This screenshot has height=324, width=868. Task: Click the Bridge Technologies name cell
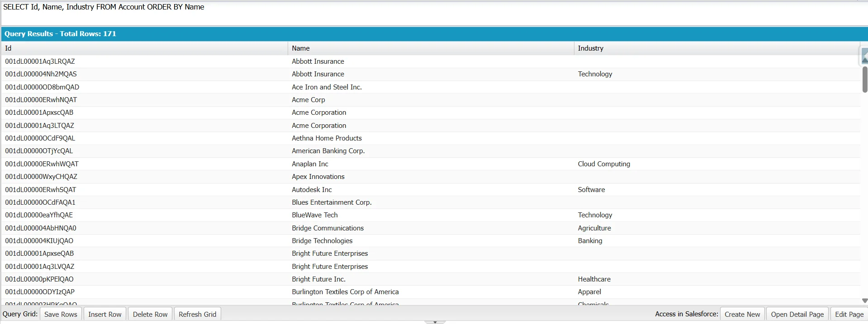(x=431, y=241)
